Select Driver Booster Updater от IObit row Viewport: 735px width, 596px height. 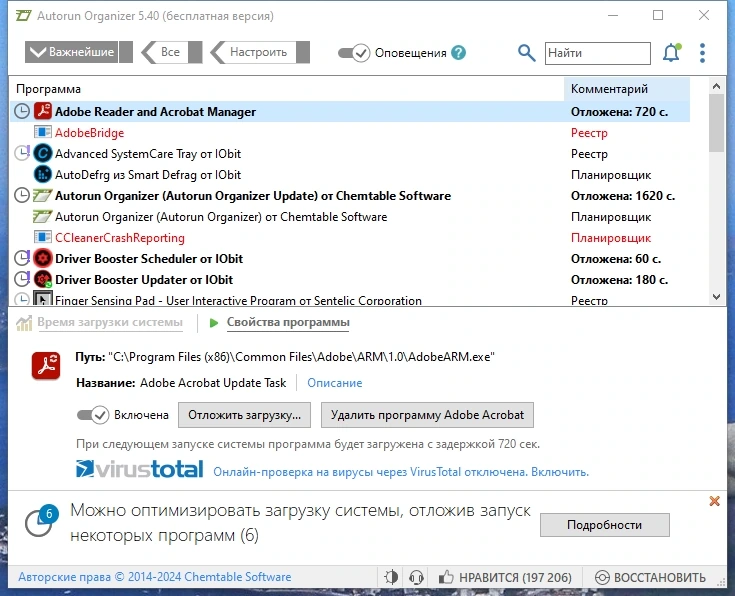click(x=350, y=280)
